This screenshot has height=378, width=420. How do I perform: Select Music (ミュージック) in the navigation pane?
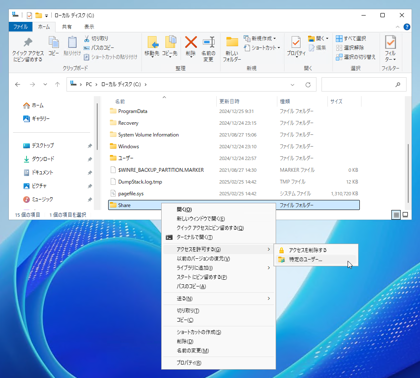click(x=38, y=199)
